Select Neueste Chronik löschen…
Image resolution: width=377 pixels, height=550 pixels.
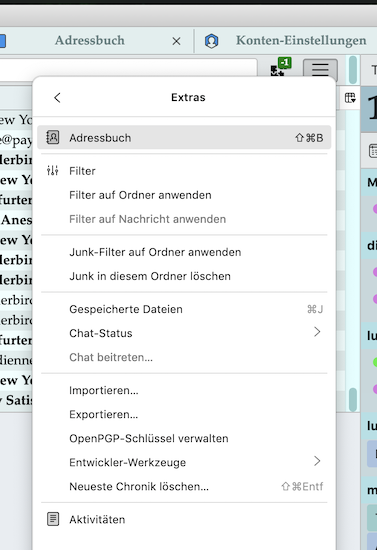click(x=184, y=487)
